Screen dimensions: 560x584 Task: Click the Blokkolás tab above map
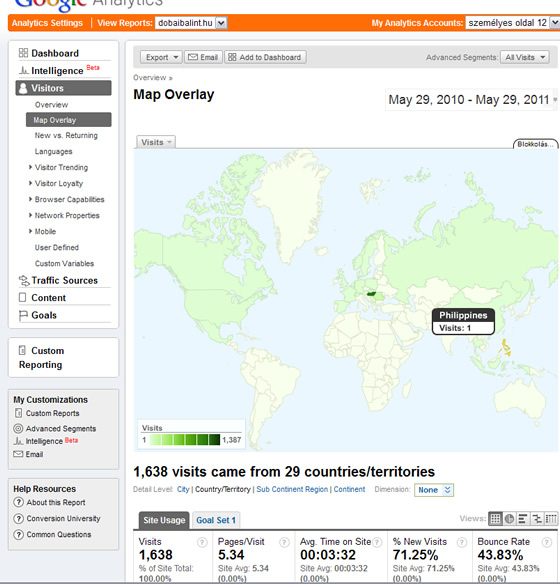[535, 144]
